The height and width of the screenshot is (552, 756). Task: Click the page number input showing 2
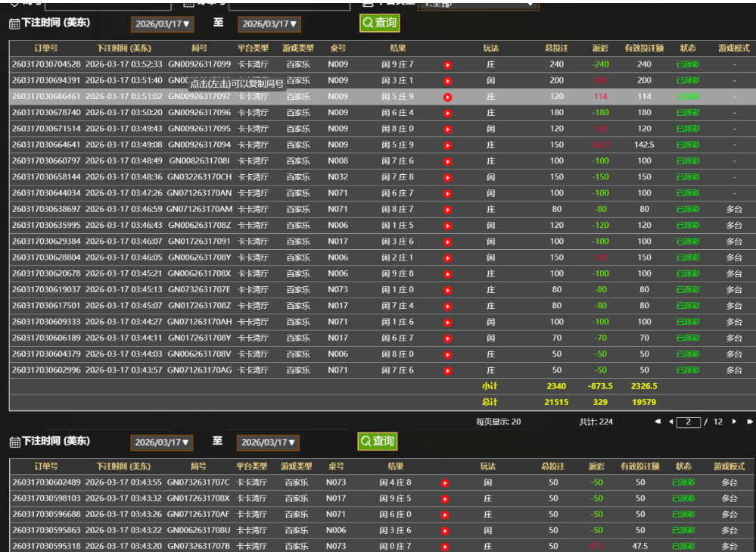(688, 422)
